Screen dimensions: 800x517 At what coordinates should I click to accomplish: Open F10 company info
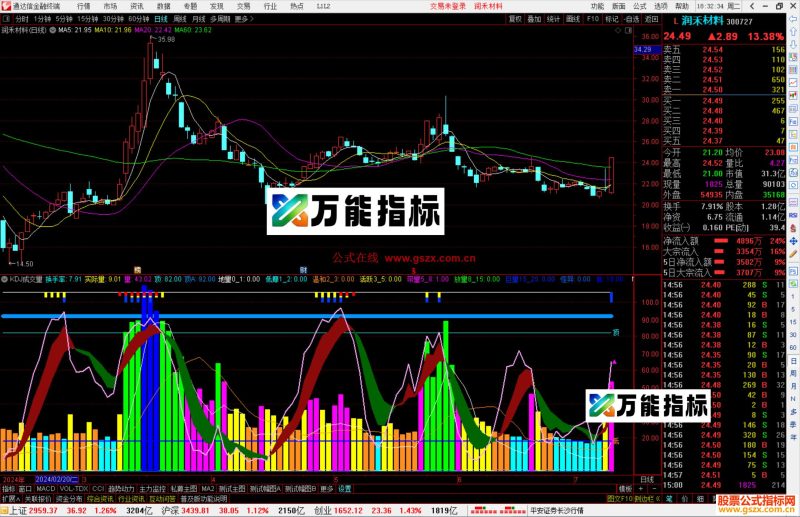593,19
